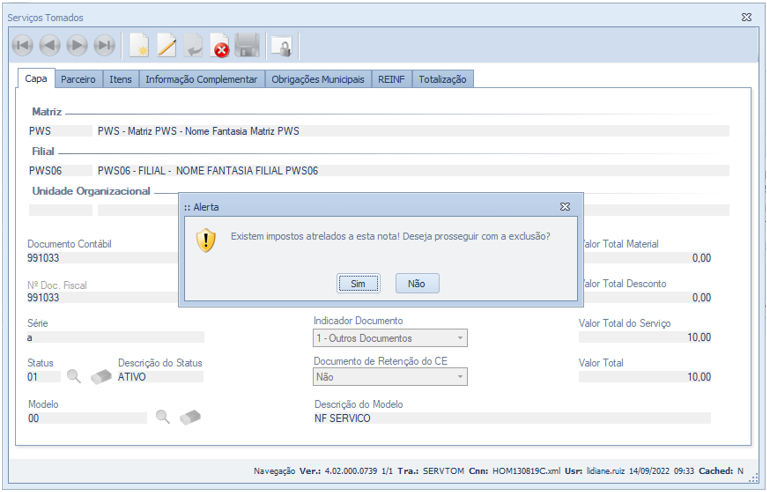Click the connection HOM130819C.xml in status bar

pyautogui.click(x=526, y=471)
